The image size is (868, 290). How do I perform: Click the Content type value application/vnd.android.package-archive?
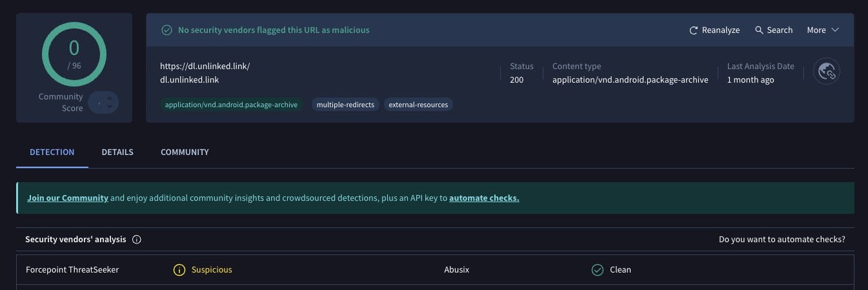[x=631, y=80]
